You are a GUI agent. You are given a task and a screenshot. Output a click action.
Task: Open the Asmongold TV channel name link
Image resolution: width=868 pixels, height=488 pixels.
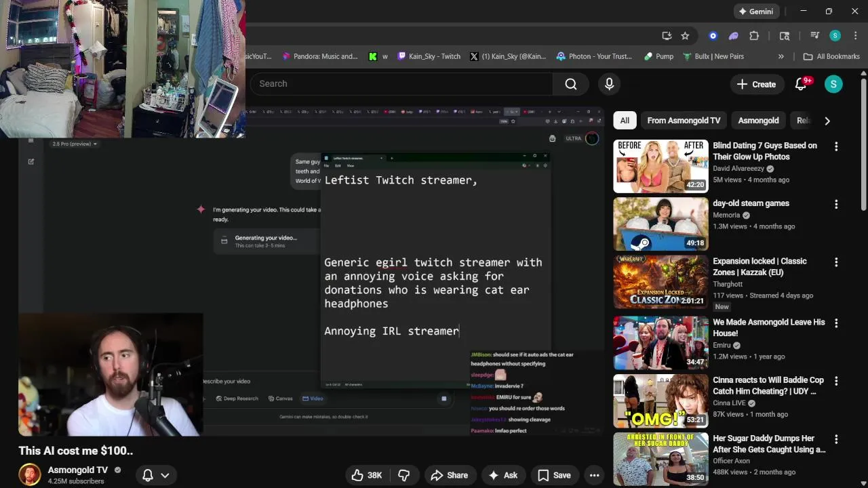coord(77,470)
